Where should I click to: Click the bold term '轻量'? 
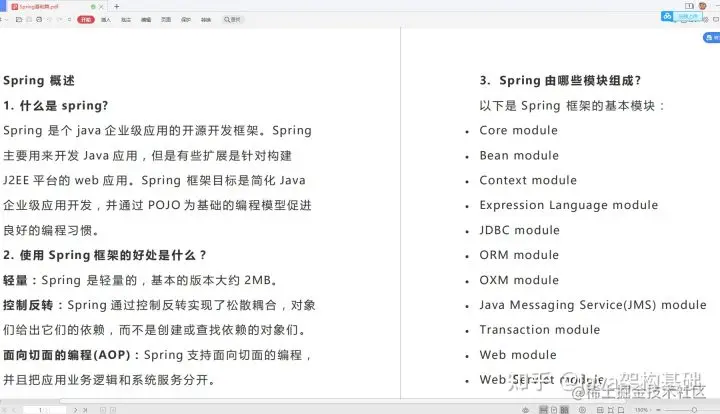coord(15,280)
